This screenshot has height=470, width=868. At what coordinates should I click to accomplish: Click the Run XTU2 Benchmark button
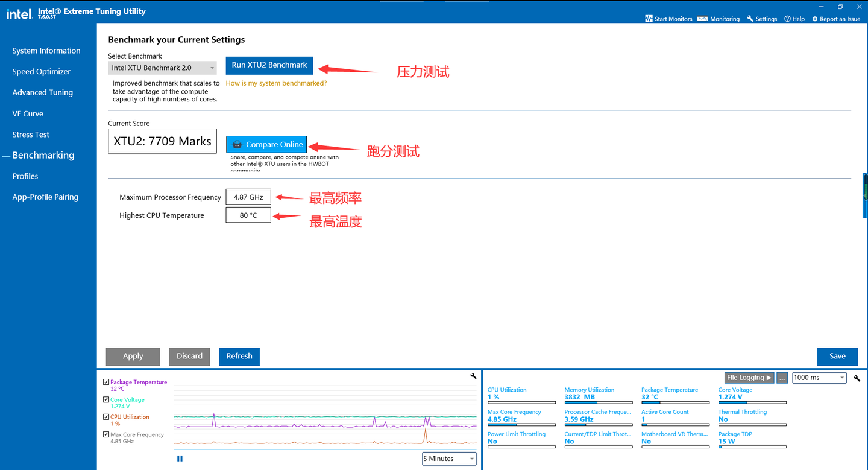pyautogui.click(x=269, y=65)
